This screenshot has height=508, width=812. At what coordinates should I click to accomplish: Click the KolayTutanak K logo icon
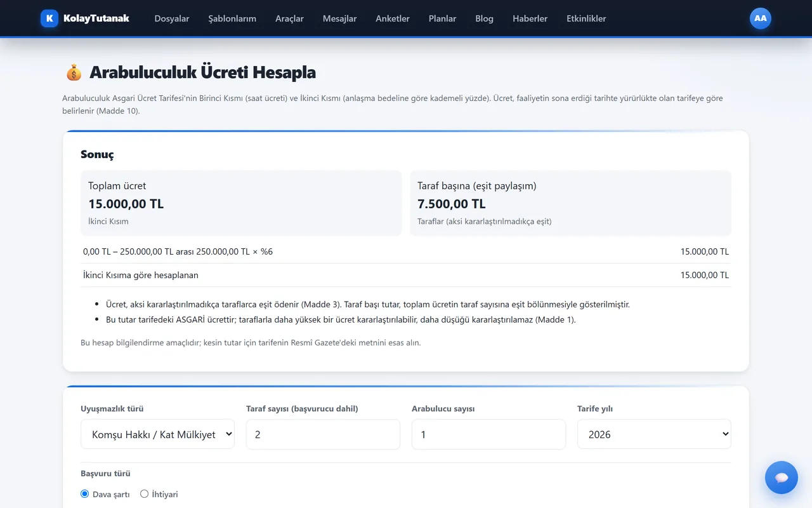point(49,18)
